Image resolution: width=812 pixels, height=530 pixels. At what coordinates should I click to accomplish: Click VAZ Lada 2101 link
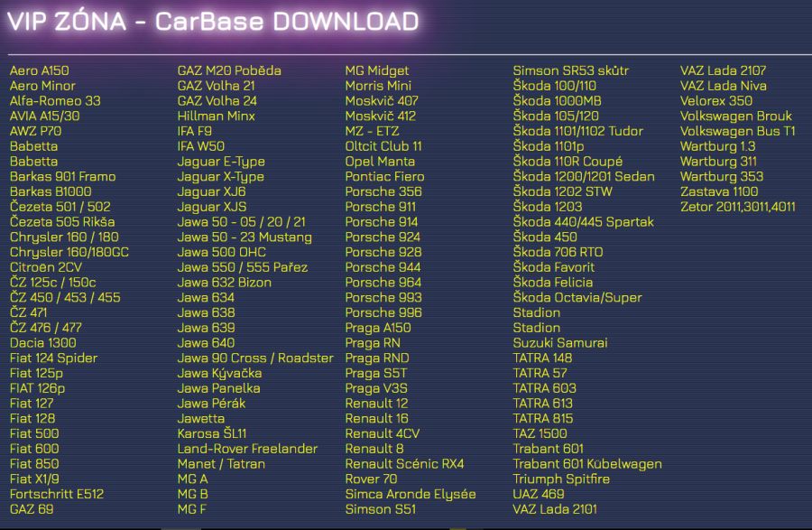[x=555, y=508]
